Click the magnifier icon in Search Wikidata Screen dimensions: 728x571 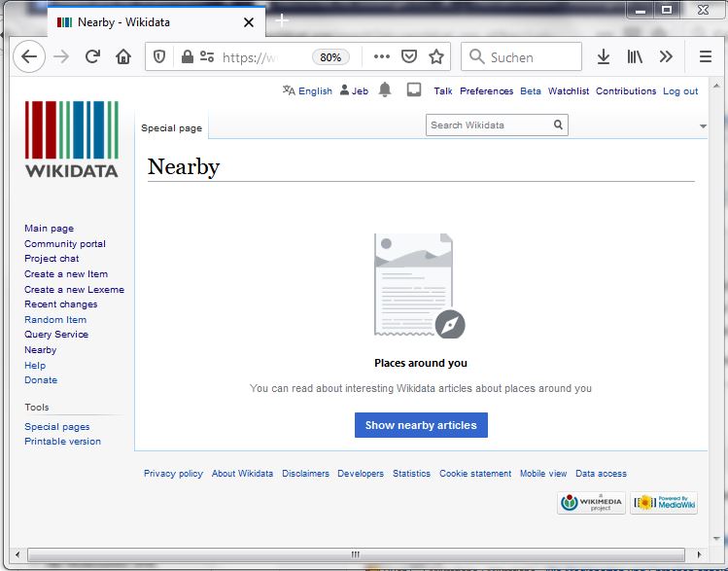[x=558, y=125]
